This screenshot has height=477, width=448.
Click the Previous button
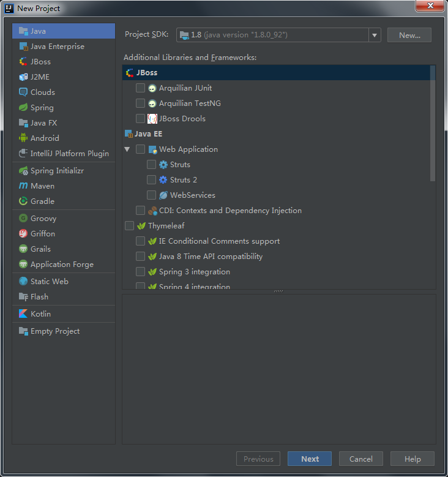(x=258, y=459)
